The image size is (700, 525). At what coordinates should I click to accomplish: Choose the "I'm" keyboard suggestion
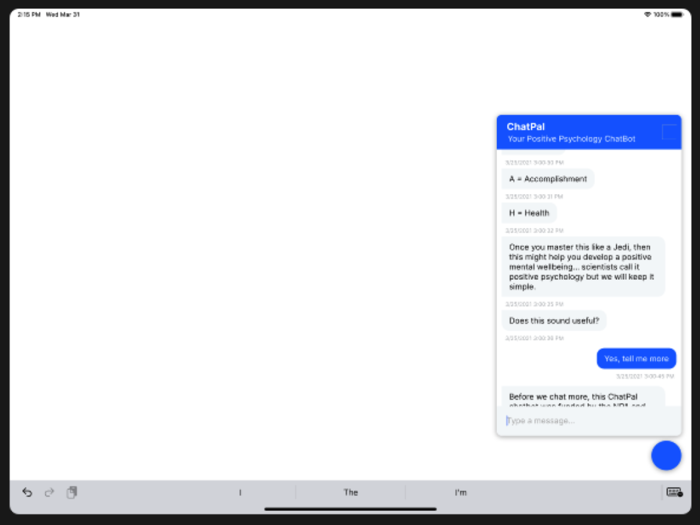pos(461,492)
